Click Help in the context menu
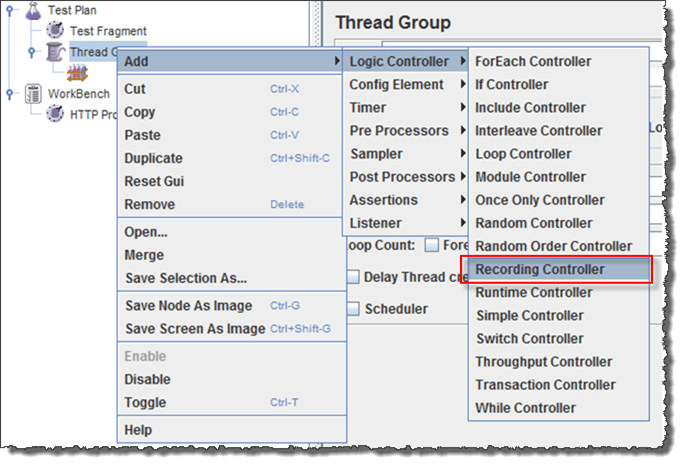Image resolution: width=685 pixels, height=465 pixels. click(138, 430)
